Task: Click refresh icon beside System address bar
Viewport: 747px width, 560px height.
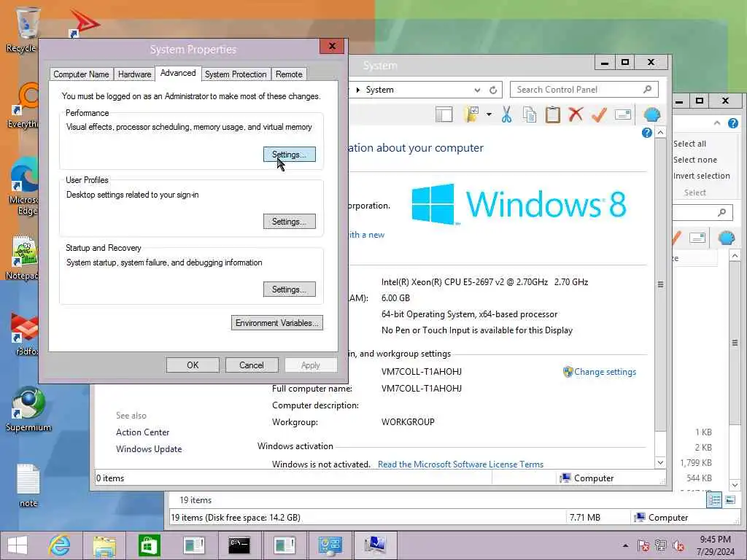Action: (493, 90)
